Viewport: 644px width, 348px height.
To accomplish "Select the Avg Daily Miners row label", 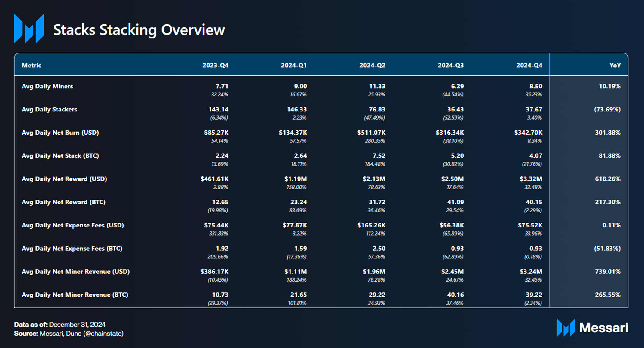I will point(47,86).
